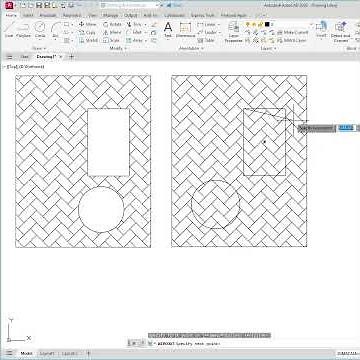Open Layer Properties manager
This screenshot has width=360, height=360.
[234, 32]
